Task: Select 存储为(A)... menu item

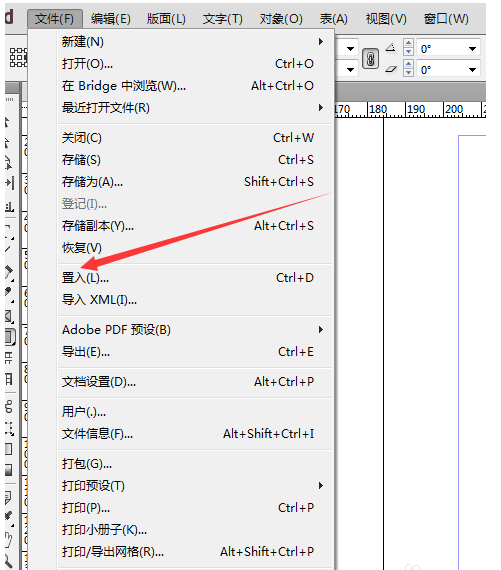Action: (x=195, y=181)
